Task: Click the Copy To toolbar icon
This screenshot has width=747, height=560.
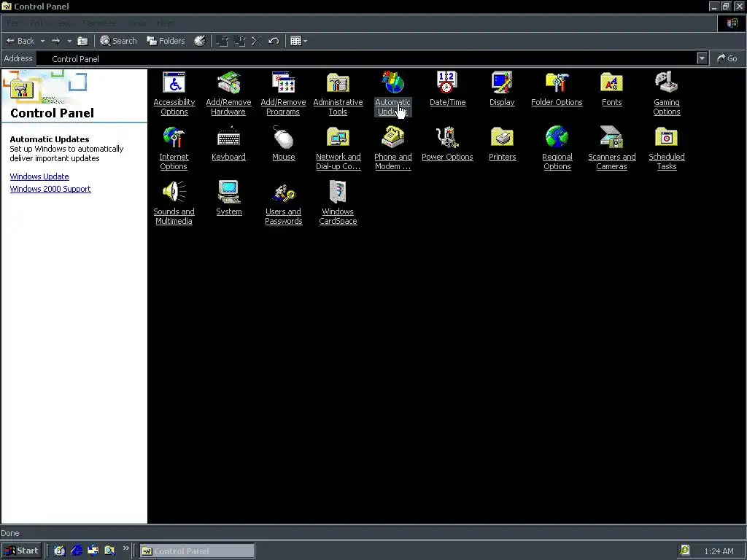Action: pos(239,41)
